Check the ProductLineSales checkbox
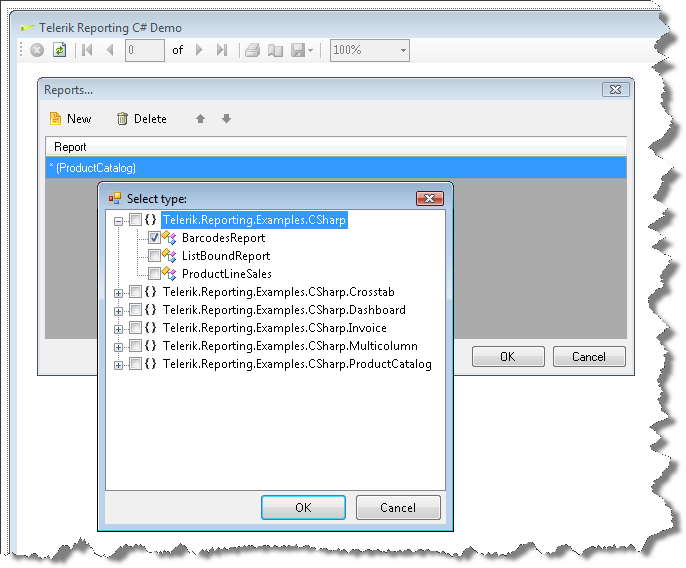Screen dimensions: 686x568 154,273
